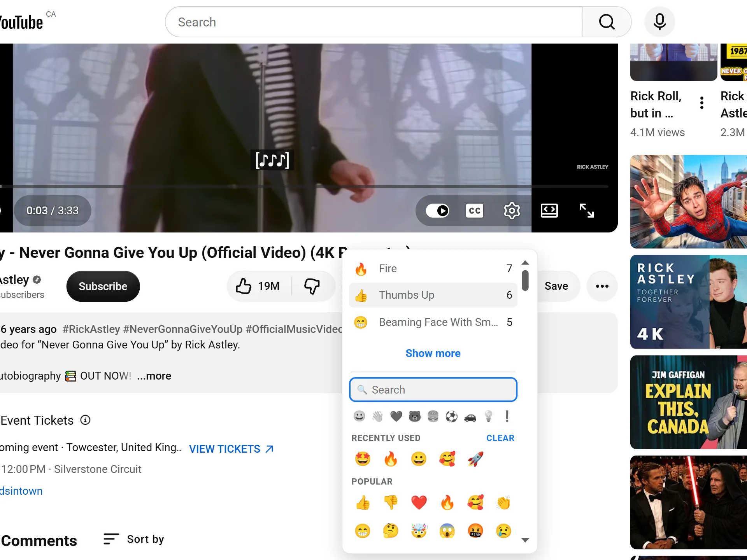747x560 pixels.
Task: Click Show more in reactions list
Action: [x=433, y=353]
